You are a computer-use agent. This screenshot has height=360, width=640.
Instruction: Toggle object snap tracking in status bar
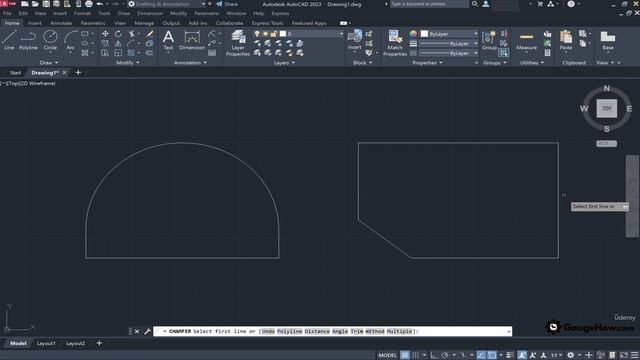[x=481, y=355]
